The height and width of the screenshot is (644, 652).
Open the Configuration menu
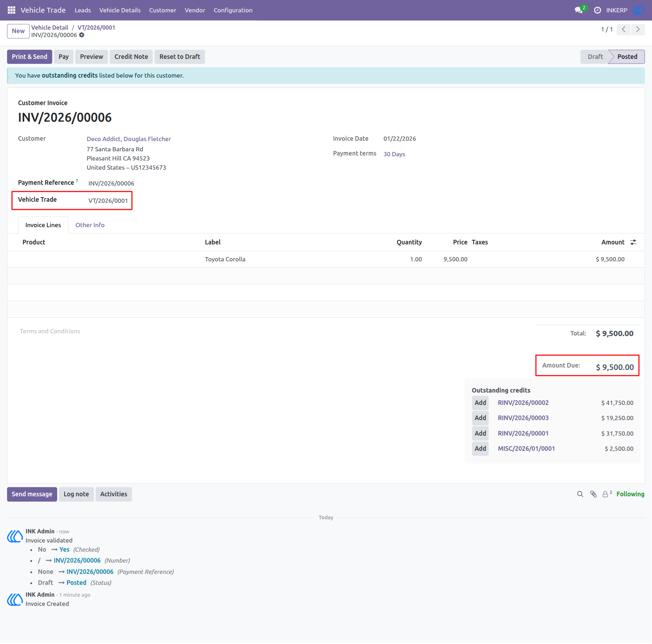coord(233,10)
